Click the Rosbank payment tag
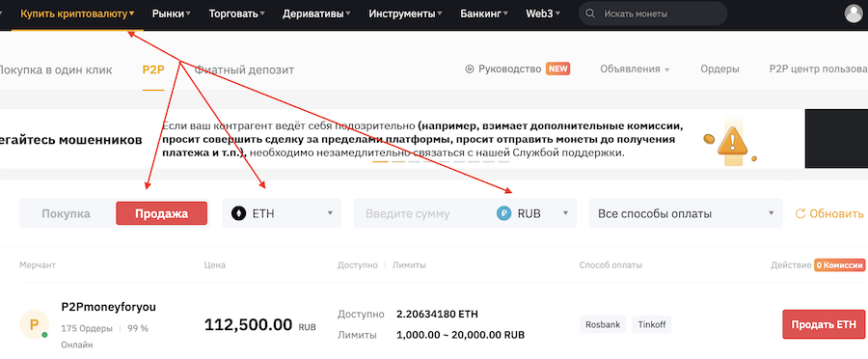Screen dimensions: 868x359 click(603, 324)
